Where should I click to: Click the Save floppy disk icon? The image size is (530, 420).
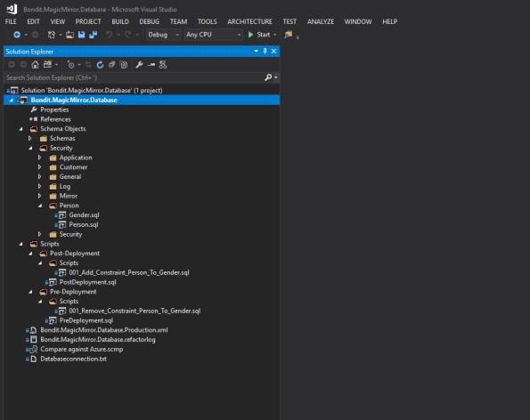pos(81,35)
